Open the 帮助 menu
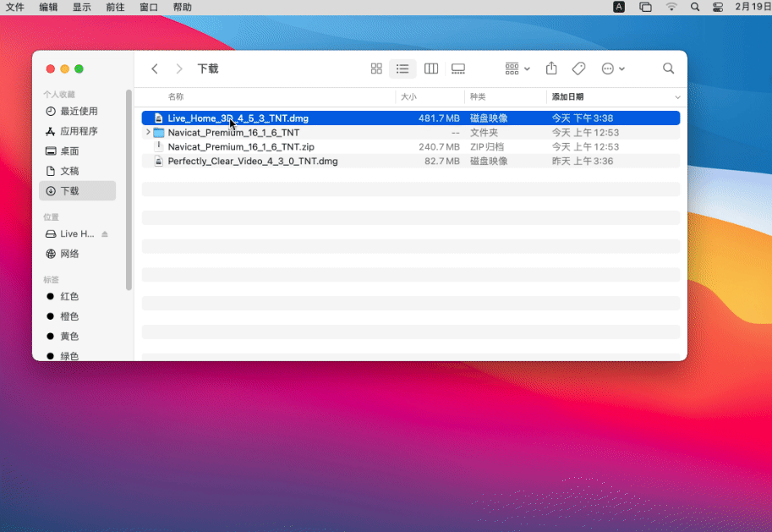The image size is (772, 532). [x=182, y=8]
